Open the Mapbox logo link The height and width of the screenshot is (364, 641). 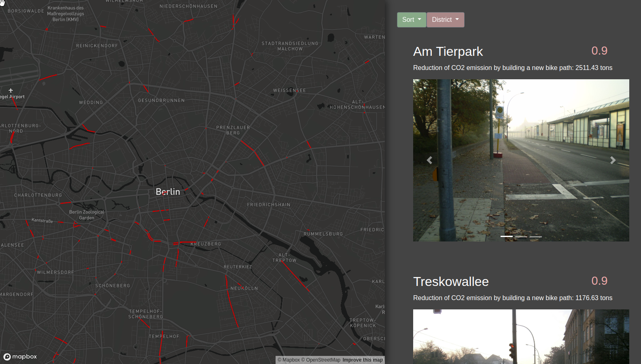pyautogui.click(x=20, y=357)
